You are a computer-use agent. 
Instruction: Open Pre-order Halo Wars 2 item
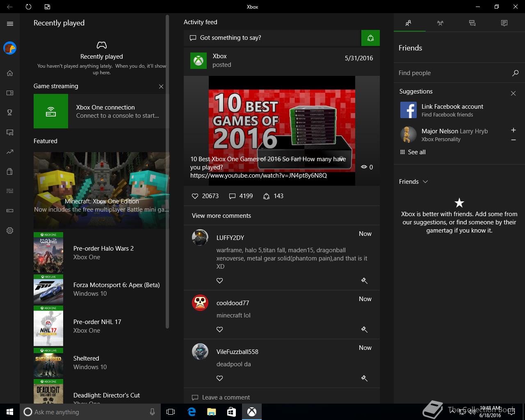point(101,253)
